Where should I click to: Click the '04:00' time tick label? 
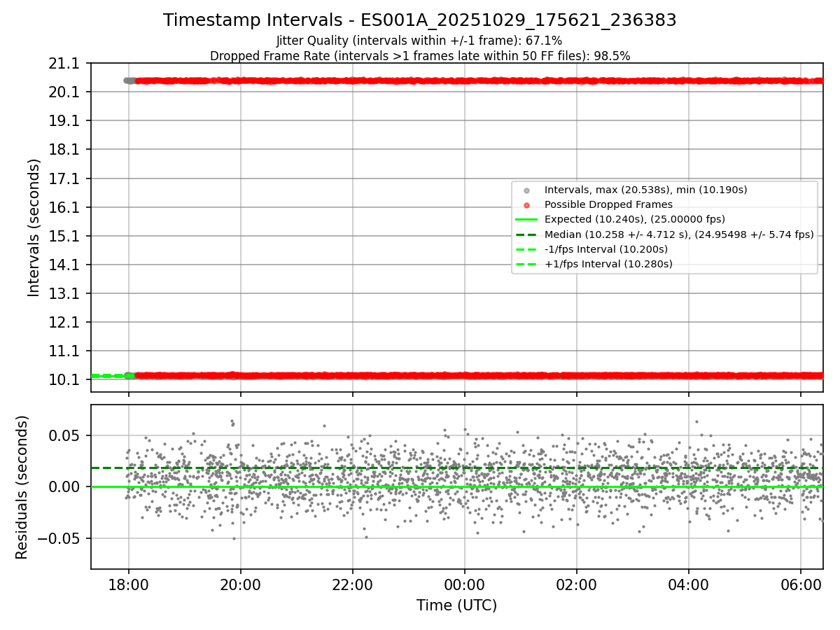(688, 584)
